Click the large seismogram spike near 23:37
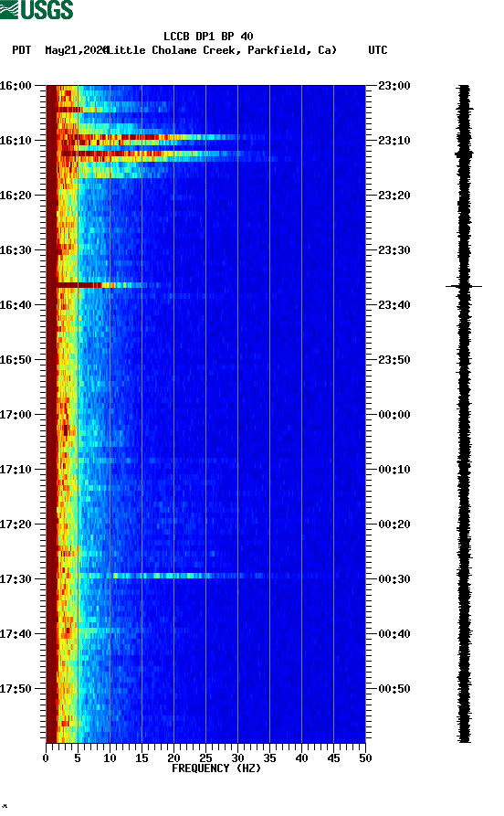The image size is (504, 816). point(464,286)
